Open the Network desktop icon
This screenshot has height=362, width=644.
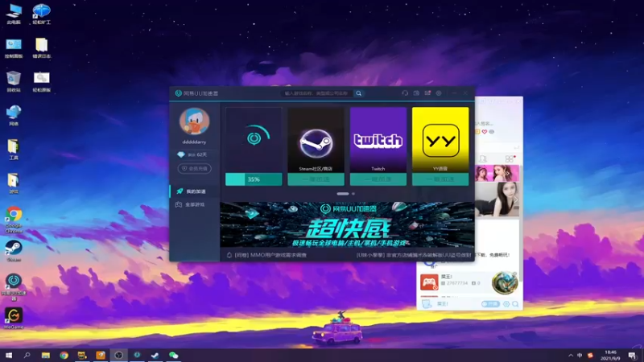(x=14, y=115)
